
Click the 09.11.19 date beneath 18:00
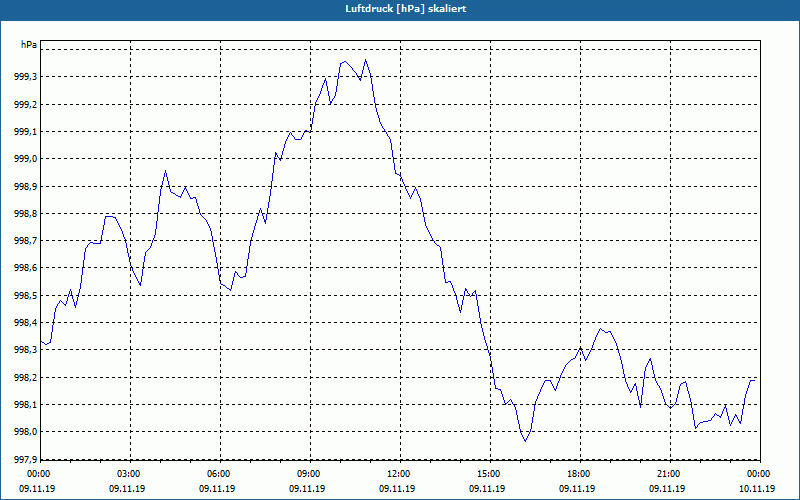[577, 489]
